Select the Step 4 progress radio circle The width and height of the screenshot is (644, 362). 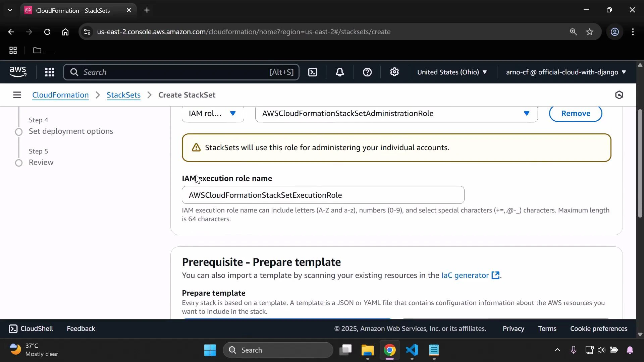click(x=19, y=132)
